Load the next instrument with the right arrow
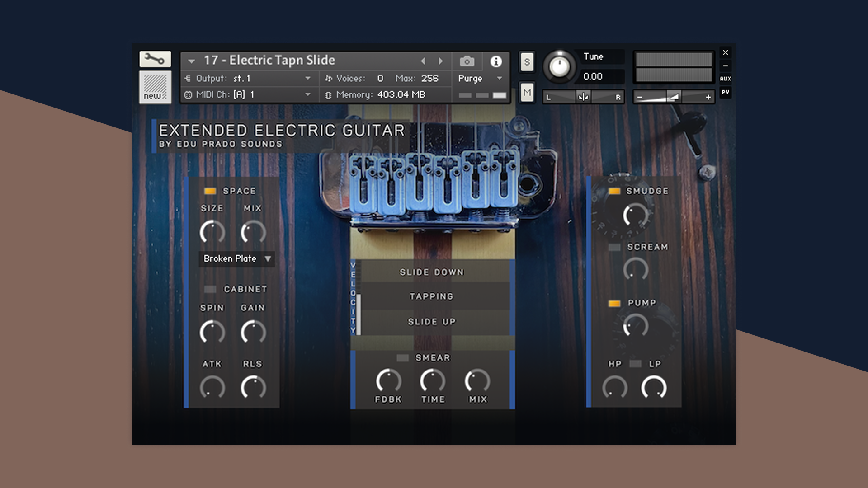The height and width of the screenshot is (488, 868). pyautogui.click(x=441, y=60)
